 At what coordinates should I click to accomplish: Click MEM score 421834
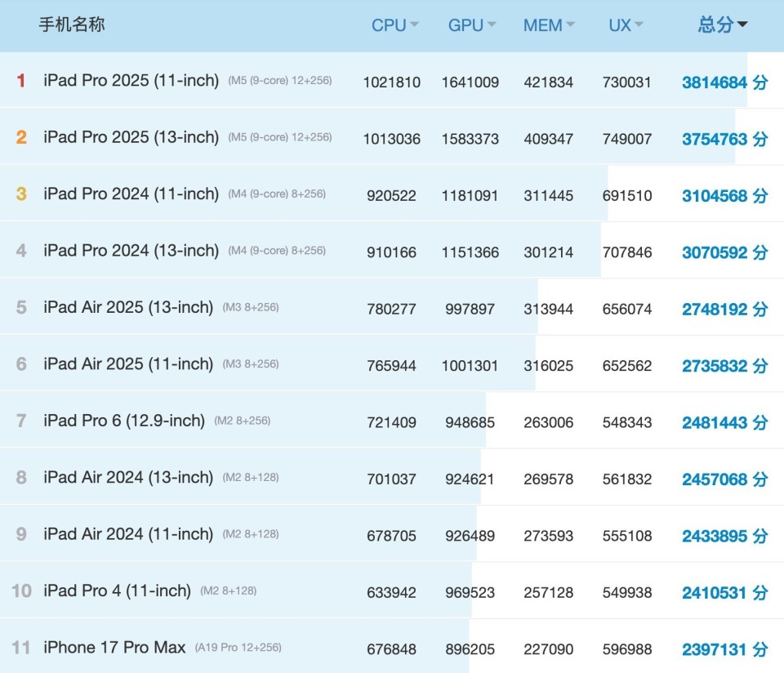point(549,82)
